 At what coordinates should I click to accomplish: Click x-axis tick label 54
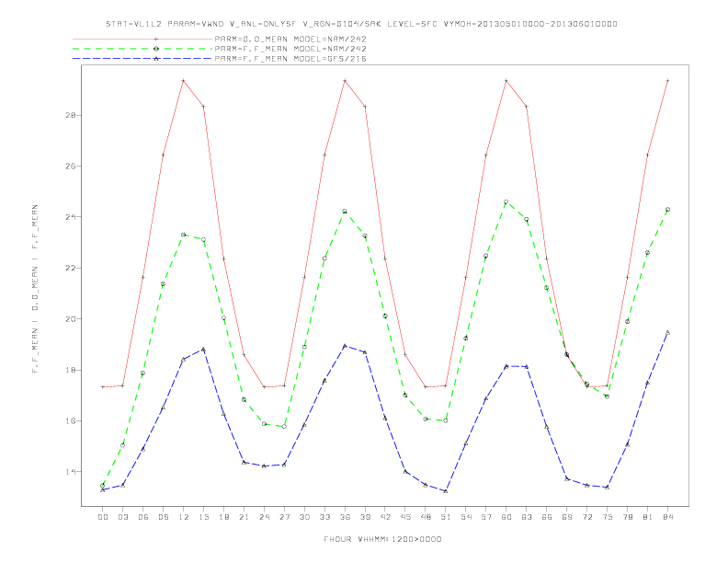click(x=466, y=517)
